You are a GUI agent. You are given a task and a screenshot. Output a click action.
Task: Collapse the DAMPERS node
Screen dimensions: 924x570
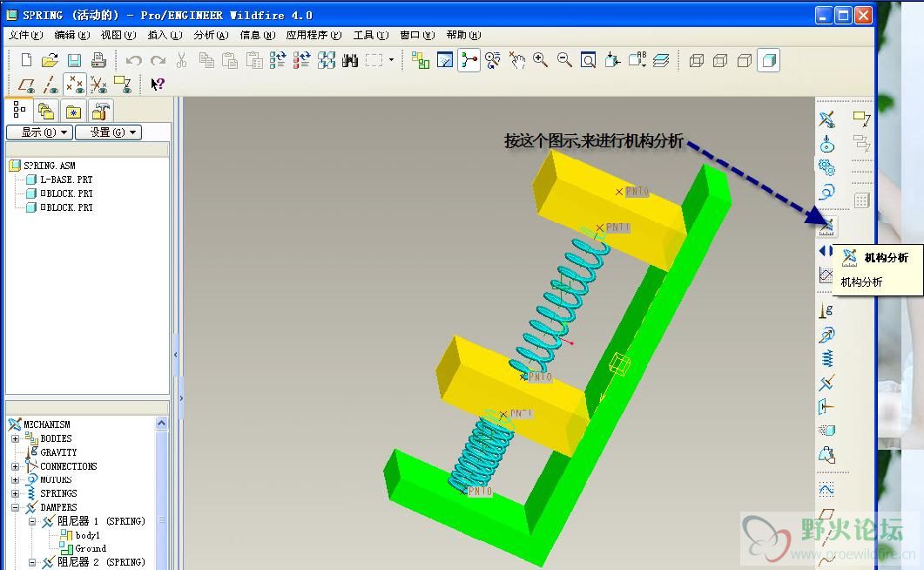click(16, 507)
